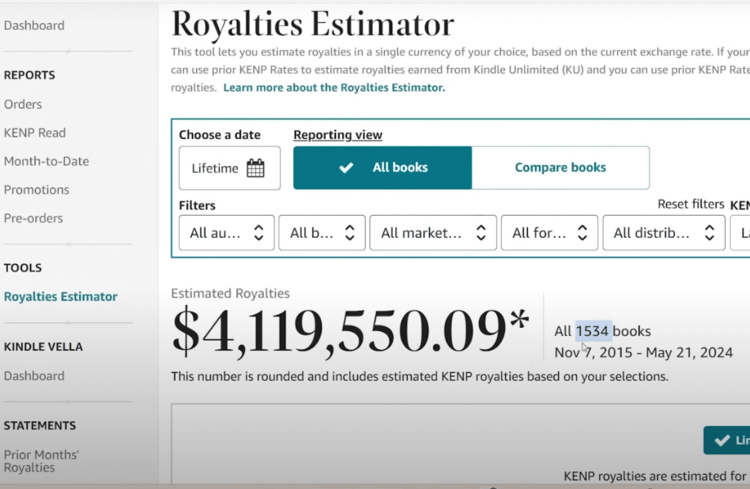Navigate to Month-to-Date report
750x489 pixels.
46,161
